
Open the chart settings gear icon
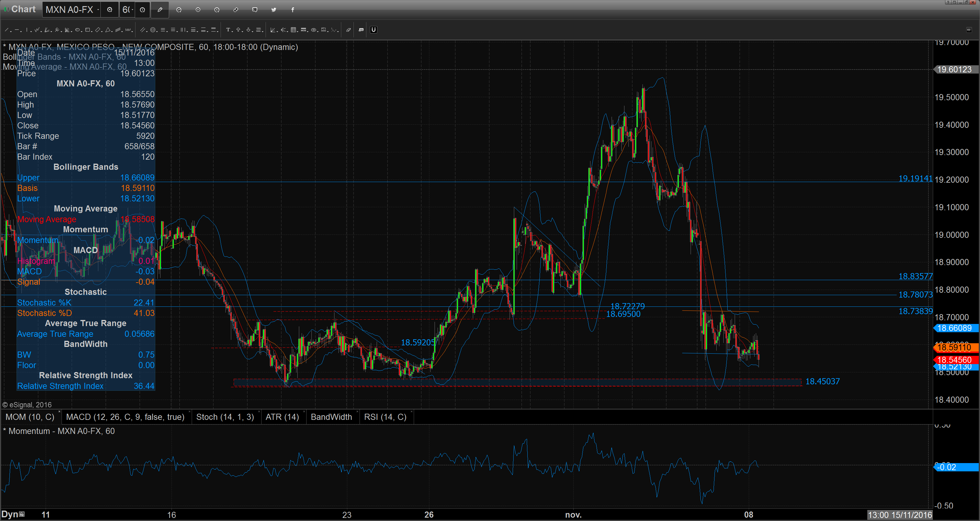coord(110,10)
